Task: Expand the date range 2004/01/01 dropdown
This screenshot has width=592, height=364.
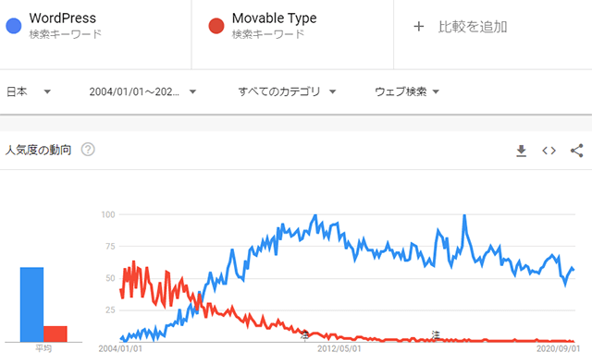Action: pyautogui.click(x=142, y=91)
